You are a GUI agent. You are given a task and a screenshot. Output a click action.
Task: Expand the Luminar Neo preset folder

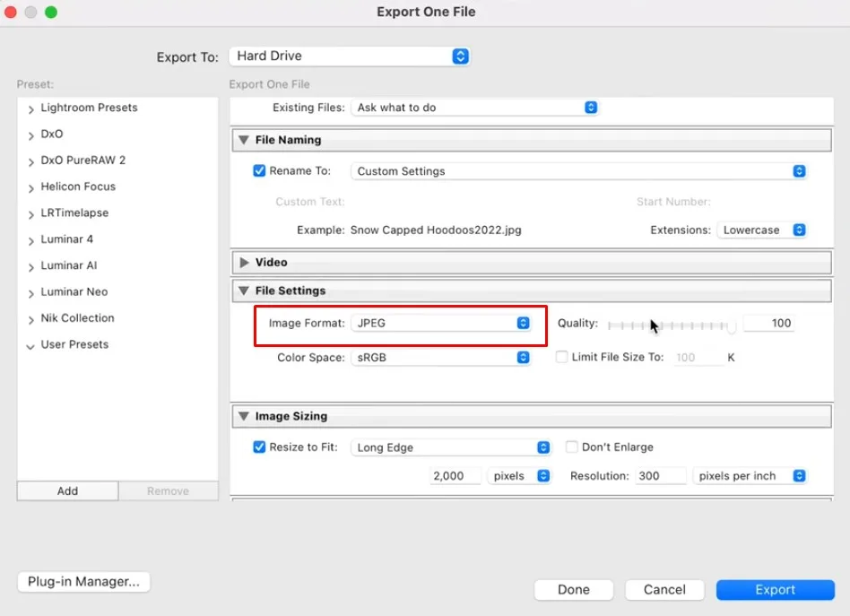point(30,293)
